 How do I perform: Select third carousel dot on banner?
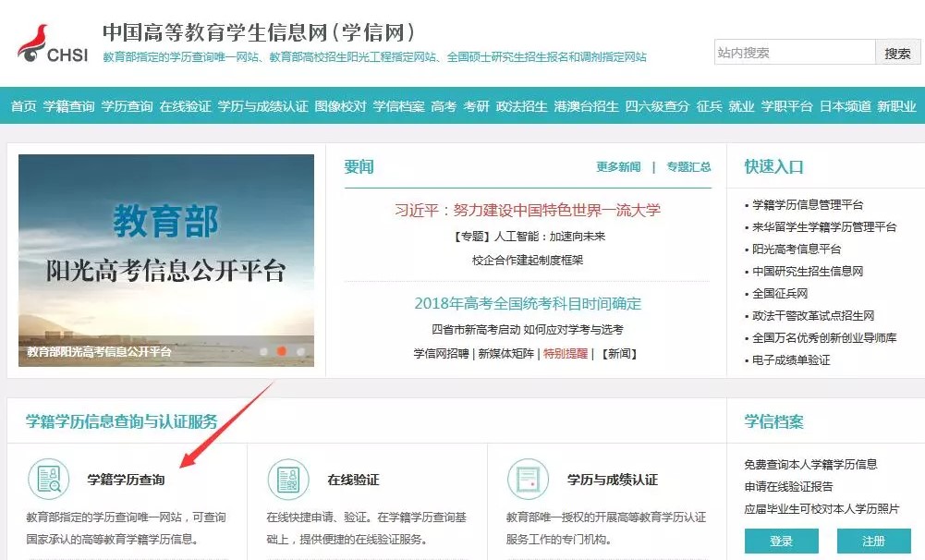click(x=300, y=352)
